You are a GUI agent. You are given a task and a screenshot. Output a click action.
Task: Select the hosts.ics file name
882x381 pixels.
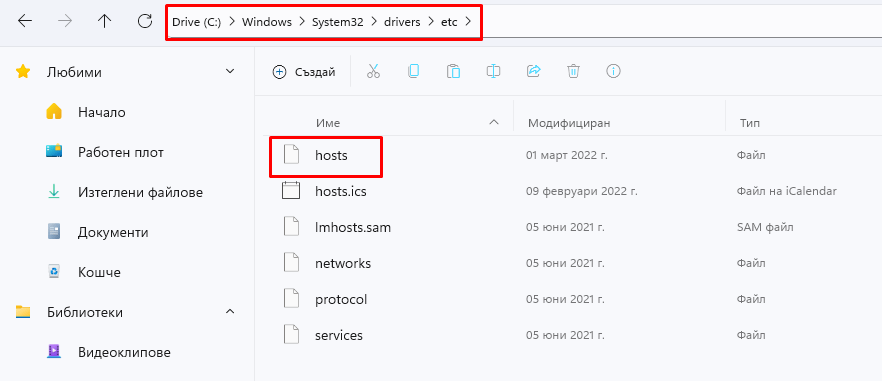341,191
